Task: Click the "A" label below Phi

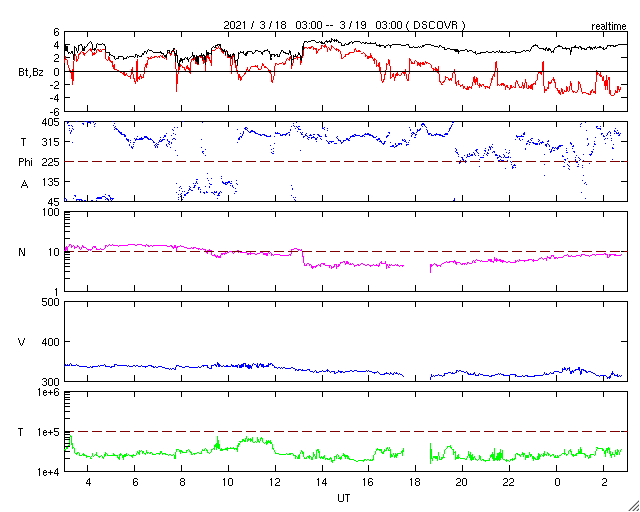Action: tap(24, 185)
